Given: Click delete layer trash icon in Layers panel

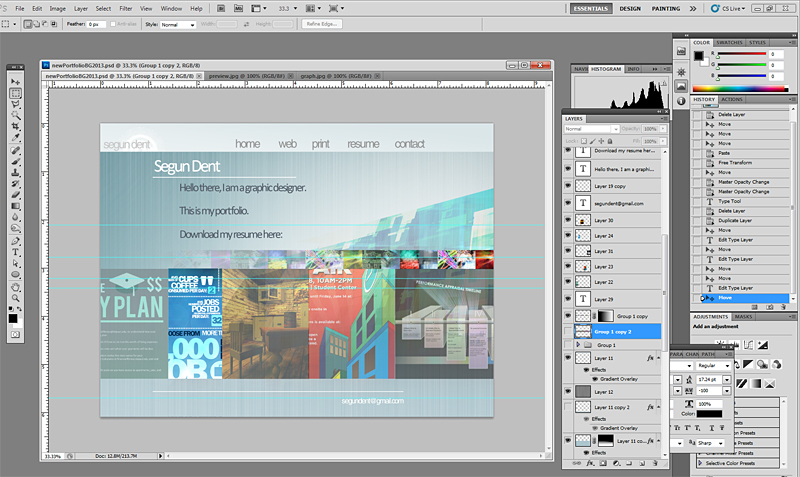Looking at the screenshot, I should pos(655,463).
